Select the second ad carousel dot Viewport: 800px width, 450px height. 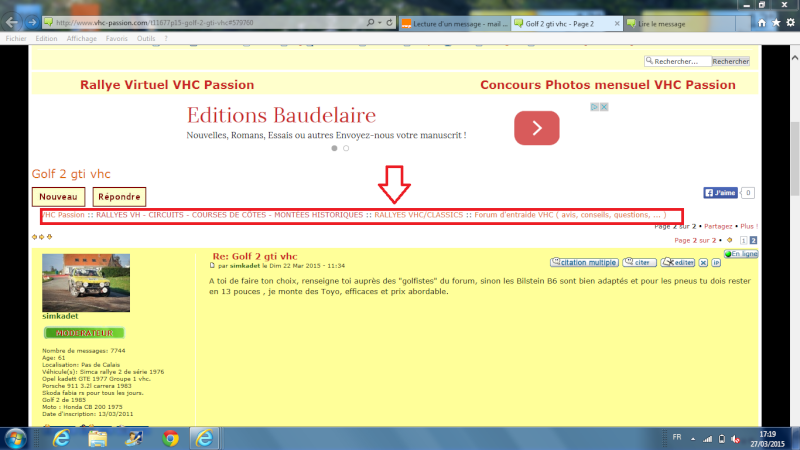346,148
